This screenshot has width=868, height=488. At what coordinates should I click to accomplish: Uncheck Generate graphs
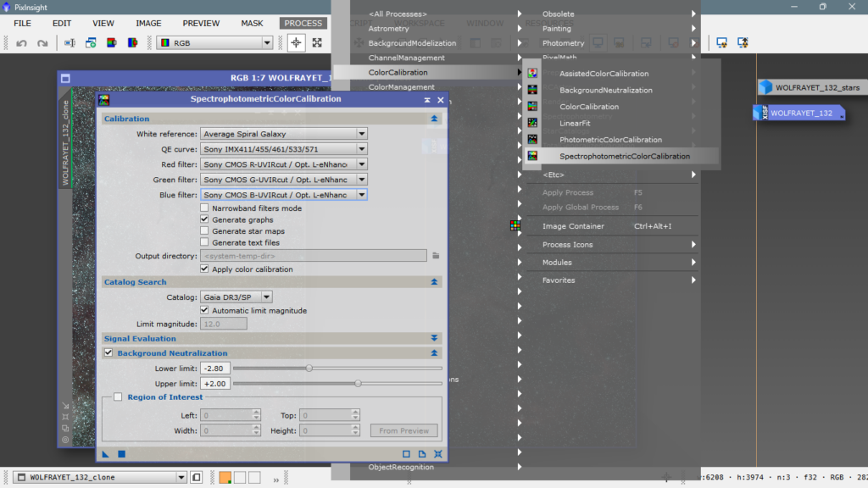204,219
